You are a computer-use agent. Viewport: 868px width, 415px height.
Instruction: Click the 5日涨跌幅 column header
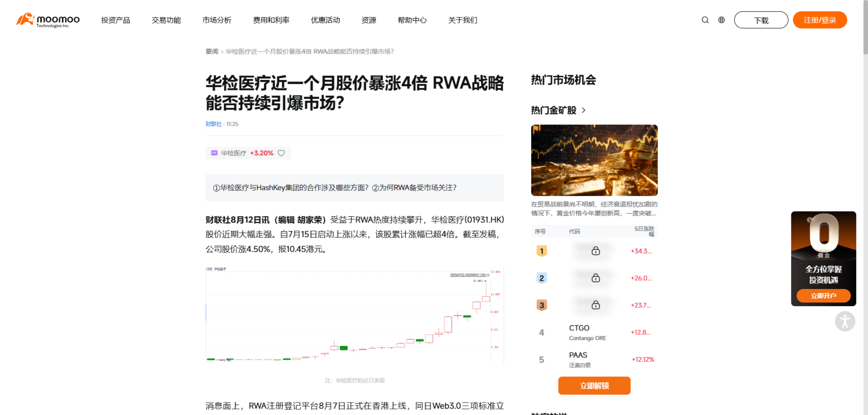tap(644, 231)
